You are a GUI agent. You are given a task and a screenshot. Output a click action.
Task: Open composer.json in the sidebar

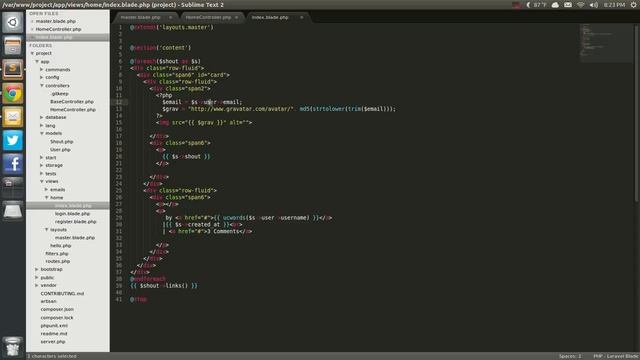(57, 309)
